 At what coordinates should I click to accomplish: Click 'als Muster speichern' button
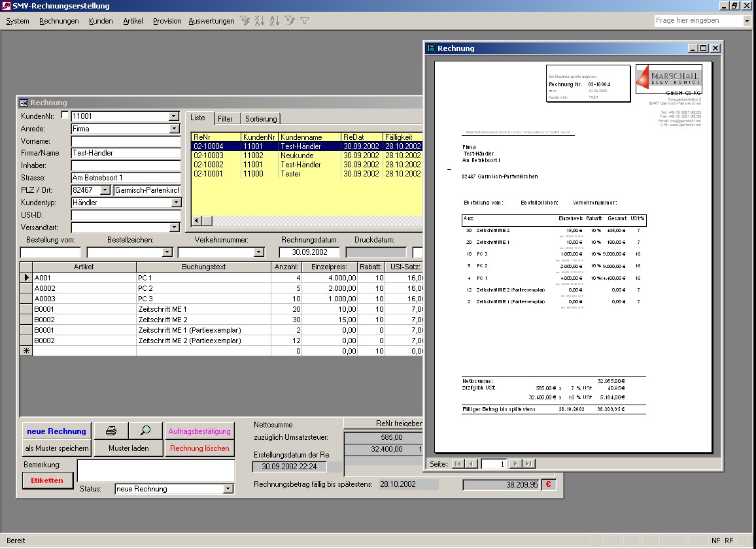click(56, 448)
